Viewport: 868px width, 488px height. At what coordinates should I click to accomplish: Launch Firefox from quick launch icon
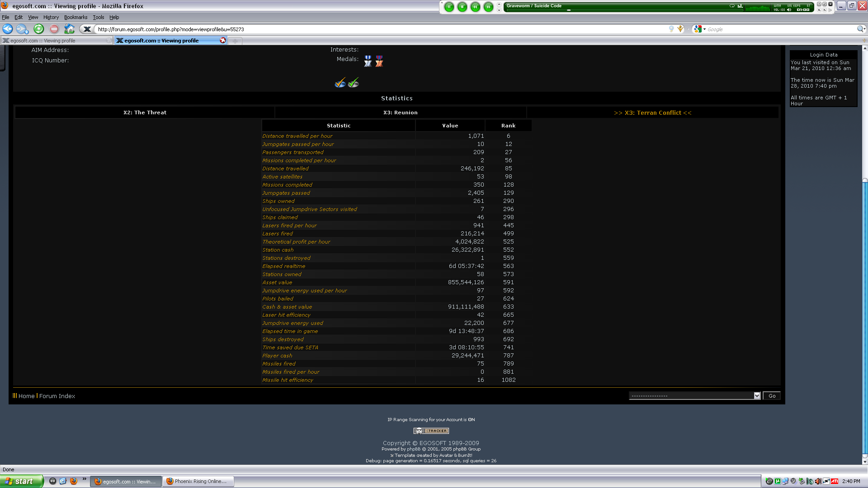pyautogui.click(x=74, y=481)
